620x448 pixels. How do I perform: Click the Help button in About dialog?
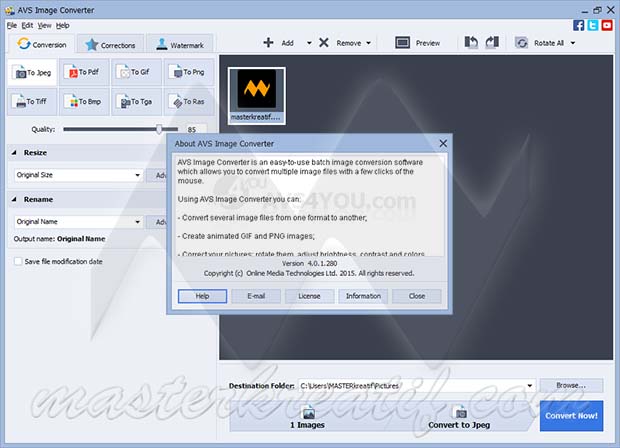[x=202, y=296]
